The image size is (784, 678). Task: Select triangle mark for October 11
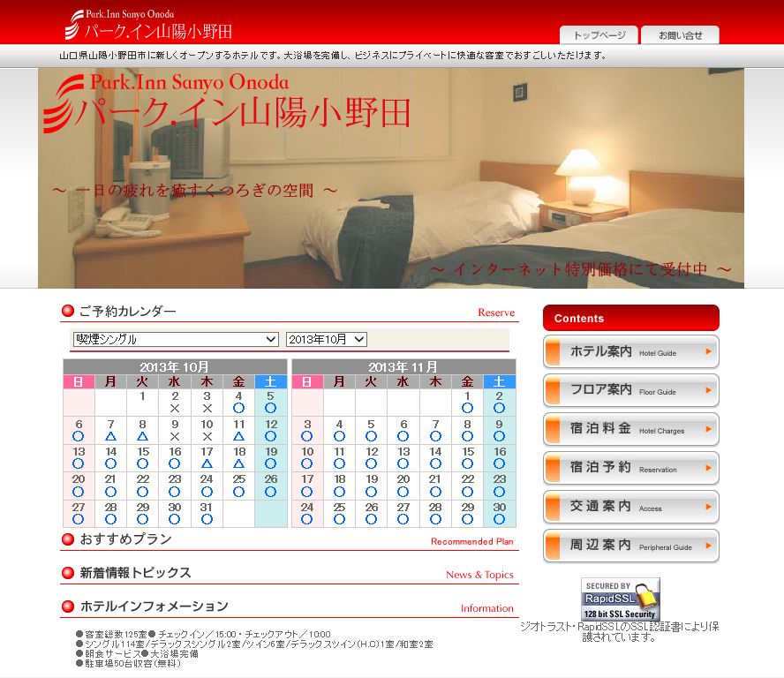click(x=238, y=436)
